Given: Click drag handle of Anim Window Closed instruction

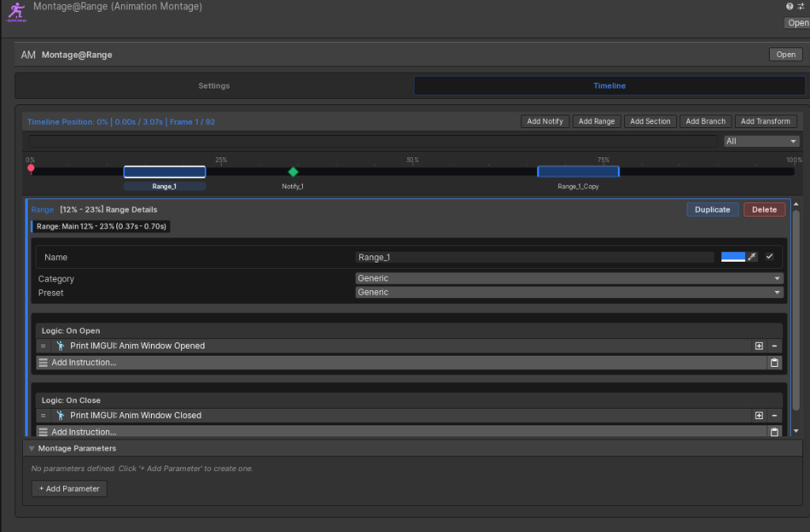Looking at the screenshot, I should pyautogui.click(x=44, y=415).
